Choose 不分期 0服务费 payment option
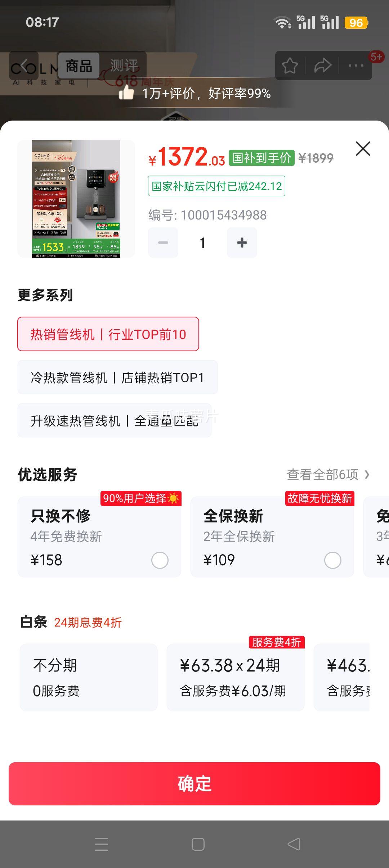Screen dimensions: 389x868 tap(89, 677)
